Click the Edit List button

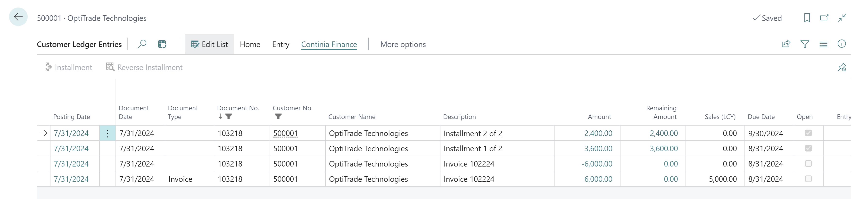click(209, 44)
